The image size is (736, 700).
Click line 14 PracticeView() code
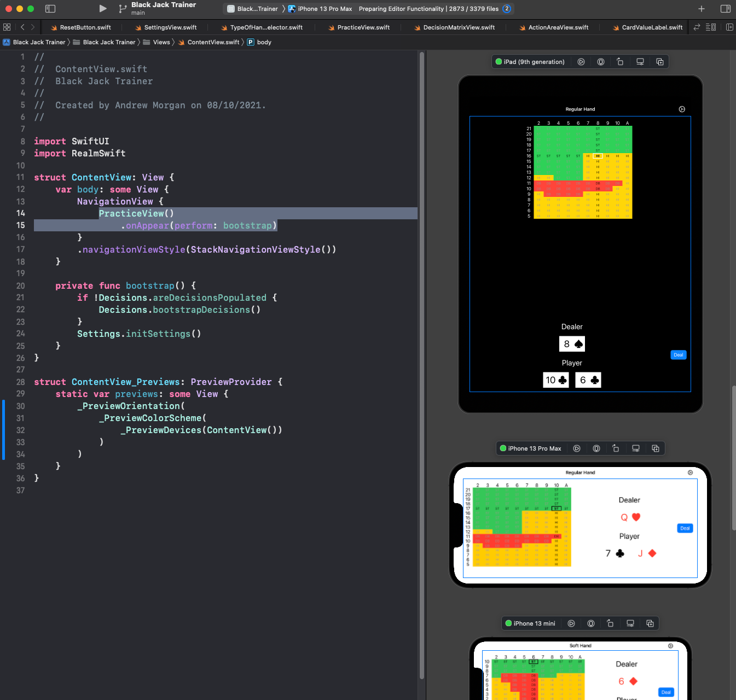point(136,213)
